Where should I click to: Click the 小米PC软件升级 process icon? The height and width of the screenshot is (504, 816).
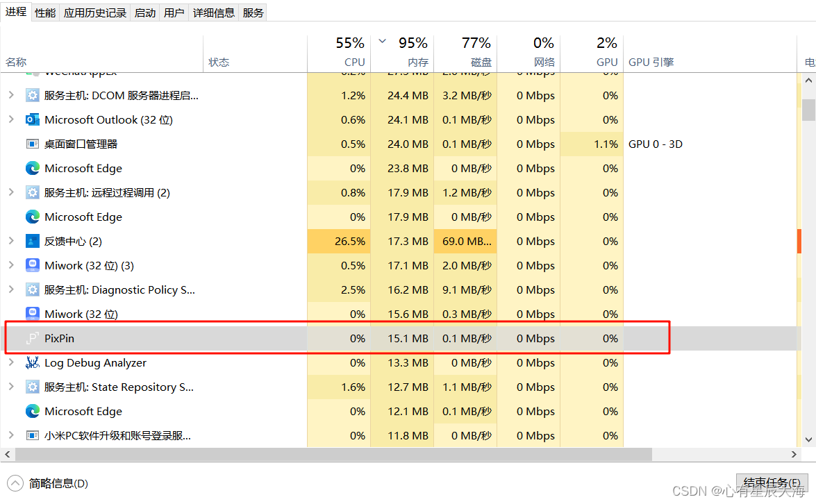[32, 435]
